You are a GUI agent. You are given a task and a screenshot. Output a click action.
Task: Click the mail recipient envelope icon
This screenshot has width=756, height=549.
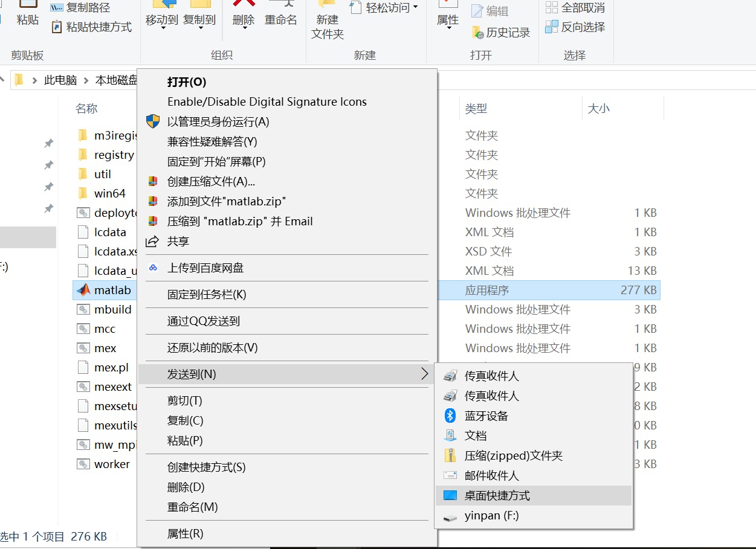point(450,475)
